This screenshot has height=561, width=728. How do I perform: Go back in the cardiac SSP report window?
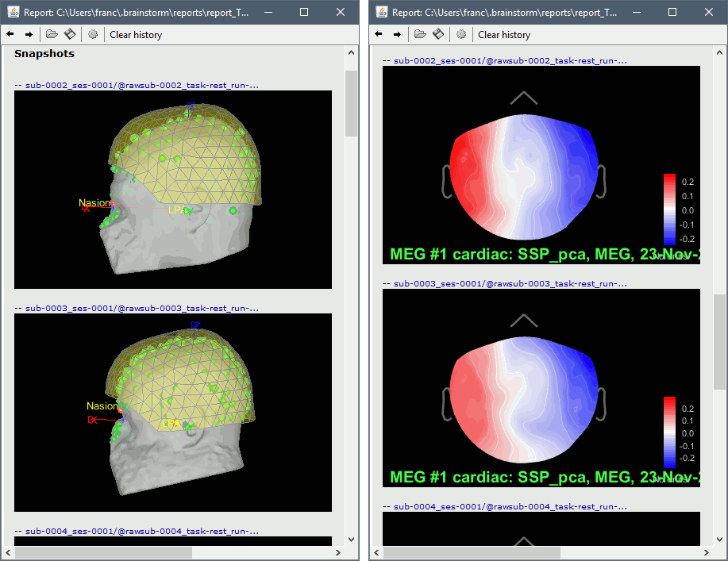click(x=378, y=35)
